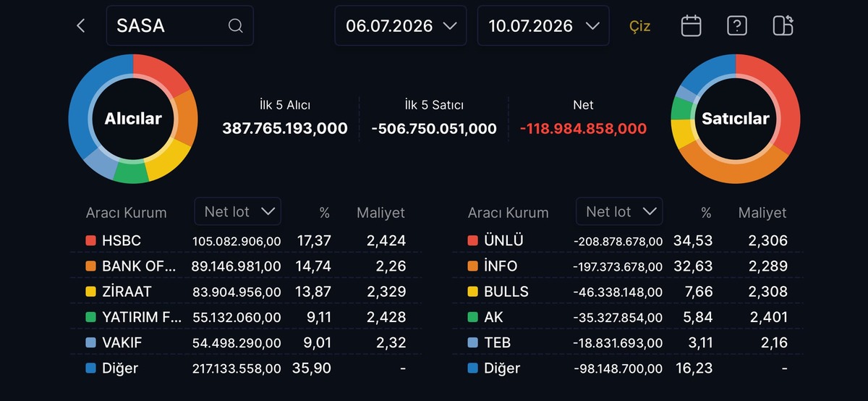The width and height of the screenshot is (868, 401).
Task: Tap the layout switch icon at top right
Action: [x=783, y=25]
